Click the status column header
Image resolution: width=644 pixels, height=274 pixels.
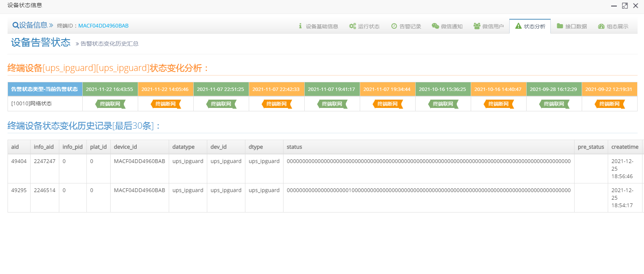[x=294, y=147]
